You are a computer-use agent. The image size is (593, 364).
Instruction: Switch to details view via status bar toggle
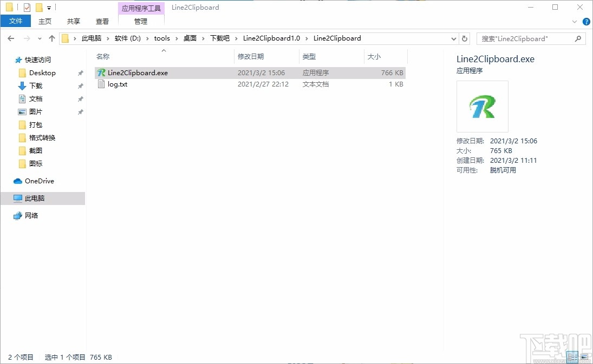[x=572, y=356]
